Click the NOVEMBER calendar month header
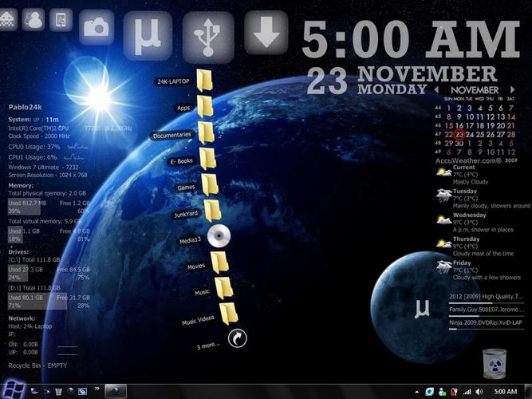Viewport: 532px width, 399px height. [475, 90]
